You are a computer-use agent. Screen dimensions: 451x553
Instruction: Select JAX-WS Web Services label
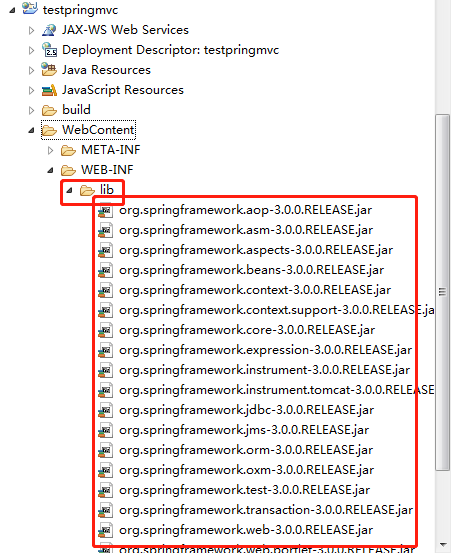pos(126,30)
